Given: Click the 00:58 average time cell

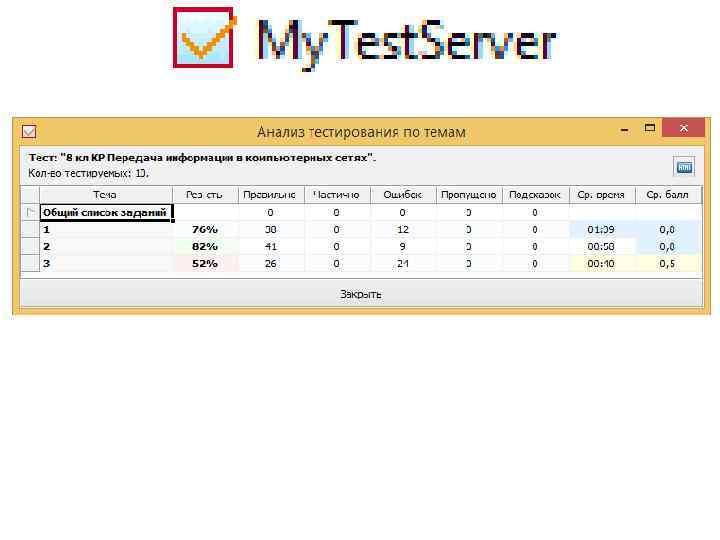Looking at the screenshot, I should coord(601,247).
